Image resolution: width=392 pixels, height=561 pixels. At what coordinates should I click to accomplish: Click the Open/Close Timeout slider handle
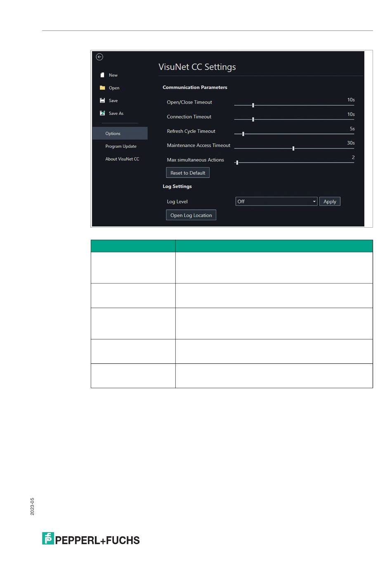coord(253,105)
